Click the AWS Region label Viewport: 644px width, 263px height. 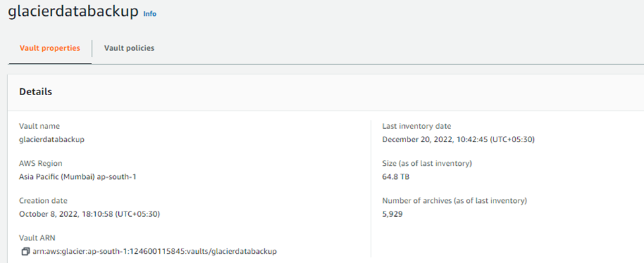pos(41,163)
